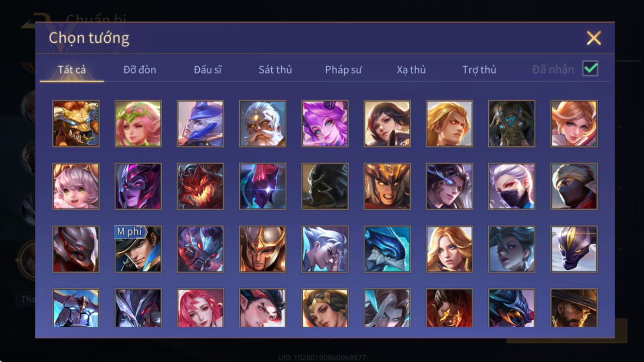This screenshot has width=644, height=362.
Task: Show the Pháp sư heroes tab
Action: pyautogui.click(x=343, y=69)
